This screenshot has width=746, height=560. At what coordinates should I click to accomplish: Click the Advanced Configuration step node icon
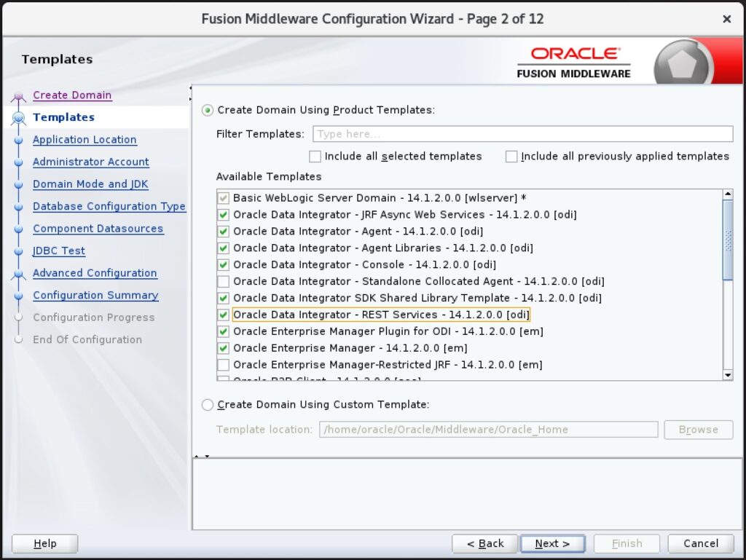coord(18,275)
